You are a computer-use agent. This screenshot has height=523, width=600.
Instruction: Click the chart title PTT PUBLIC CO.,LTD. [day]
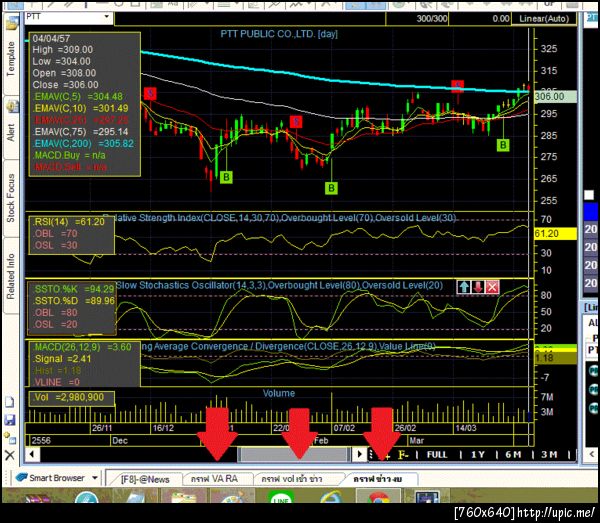pos(279,34)
